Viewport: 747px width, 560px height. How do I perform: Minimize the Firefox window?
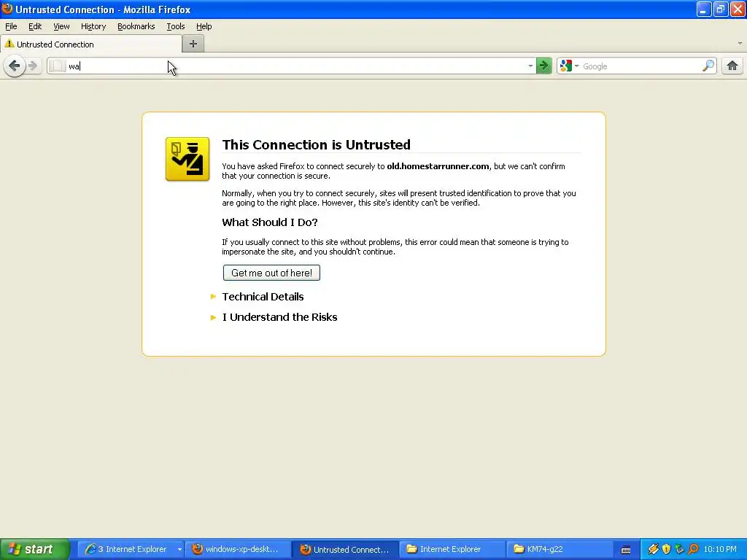coord(704,9)
